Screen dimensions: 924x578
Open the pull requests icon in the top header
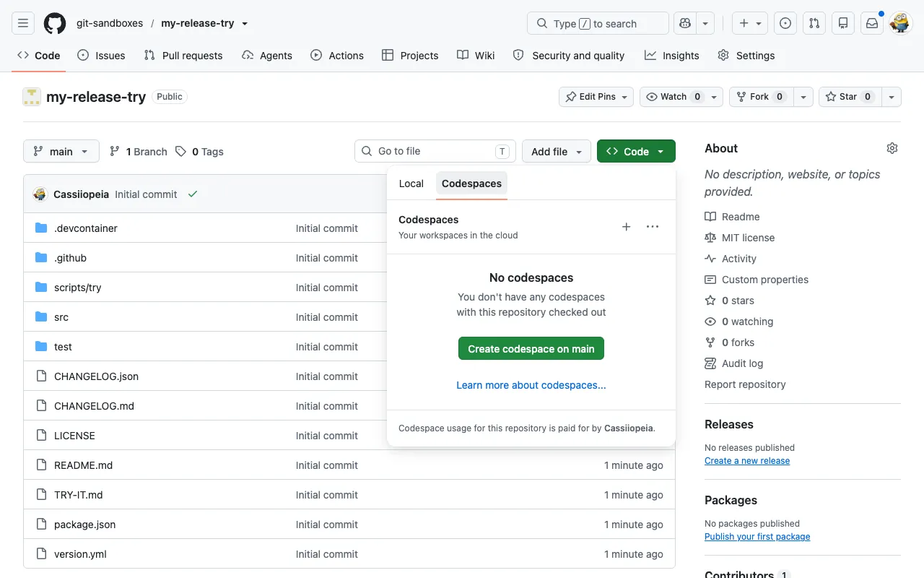(x=814, y=23)
